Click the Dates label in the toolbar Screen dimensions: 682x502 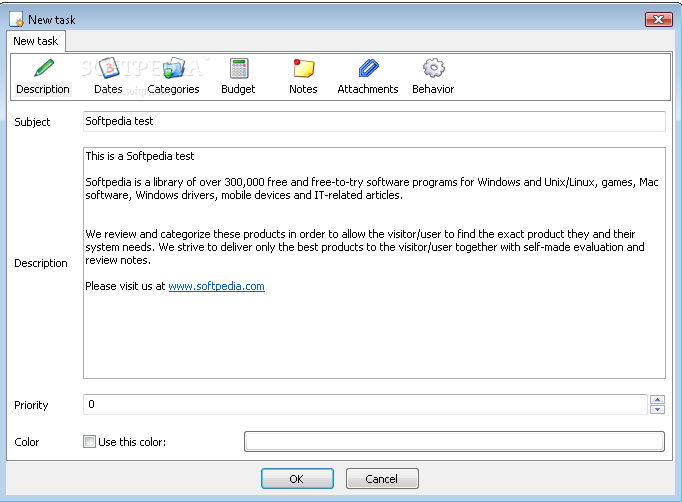[x=108, y=89]
